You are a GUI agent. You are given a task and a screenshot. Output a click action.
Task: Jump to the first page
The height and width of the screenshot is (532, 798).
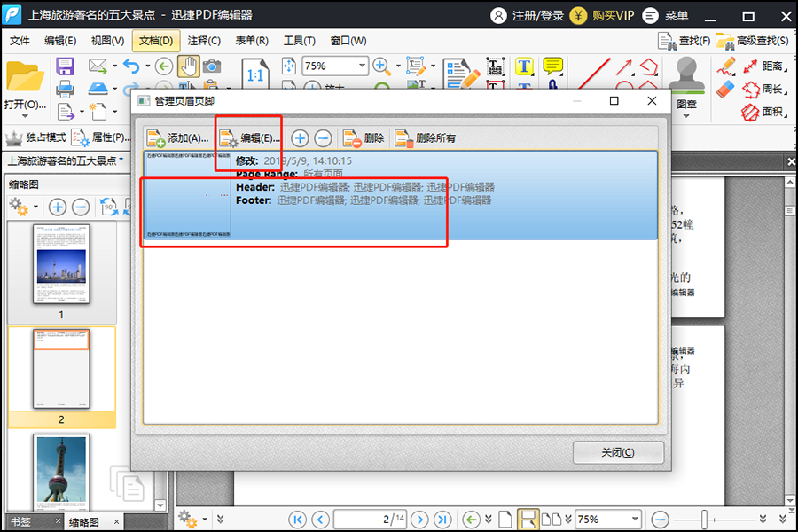pyautogui.click(x=297, y=520)
